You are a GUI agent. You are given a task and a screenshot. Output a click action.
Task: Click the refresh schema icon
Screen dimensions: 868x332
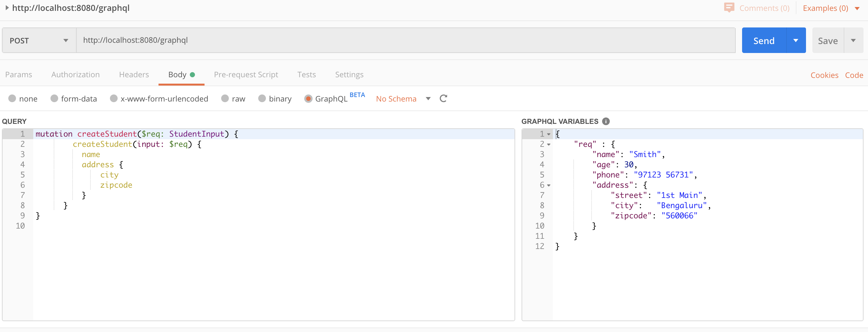pos(443,98)
